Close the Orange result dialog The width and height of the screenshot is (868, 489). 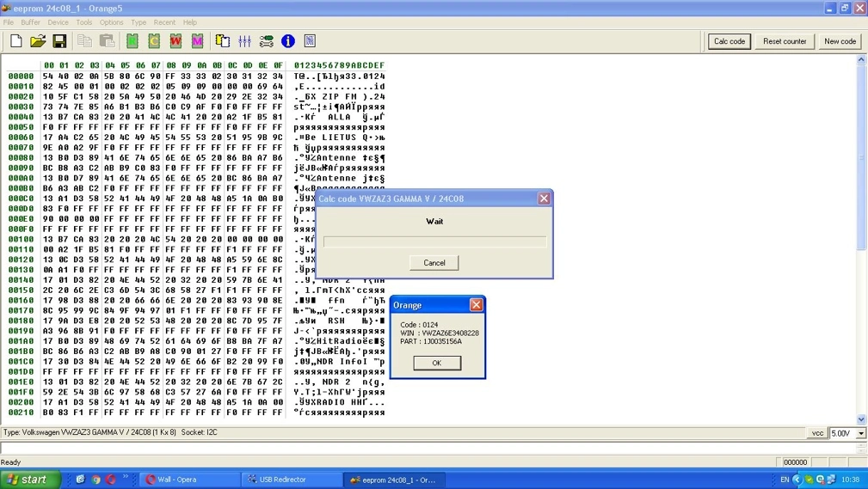[x=476, y=305]
